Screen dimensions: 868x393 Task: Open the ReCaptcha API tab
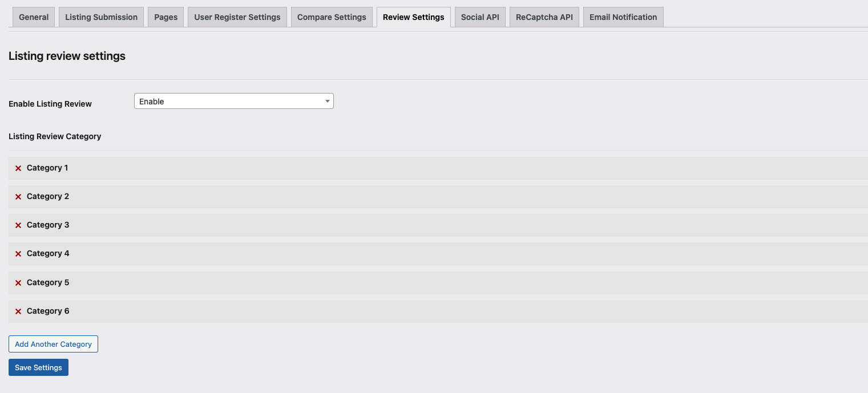click(x=544, y=17)
